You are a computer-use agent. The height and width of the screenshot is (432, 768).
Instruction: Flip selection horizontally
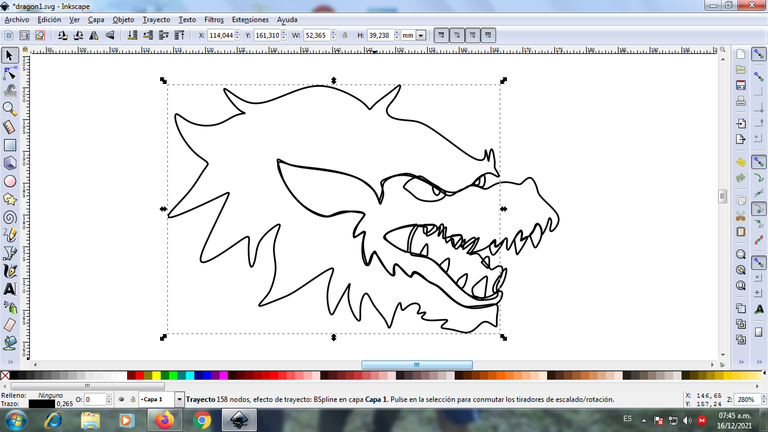point(94,35)
